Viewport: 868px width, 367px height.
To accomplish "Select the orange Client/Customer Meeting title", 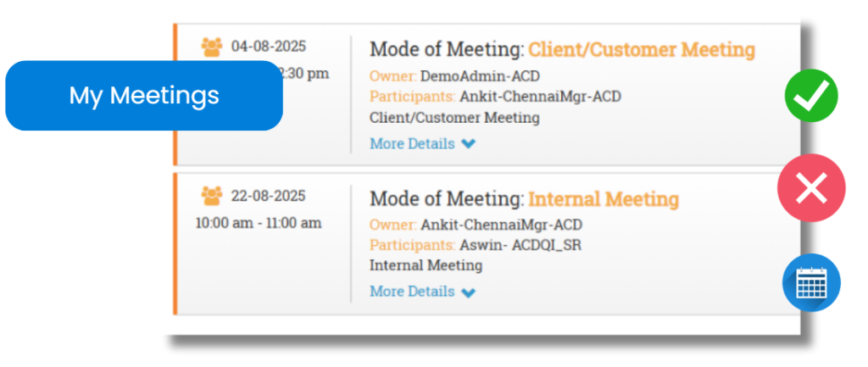I will click(642, 50).
